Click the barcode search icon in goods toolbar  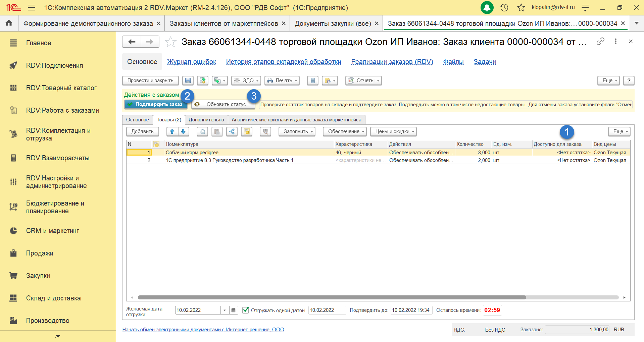pyautogui.click(x=265, y=131)
